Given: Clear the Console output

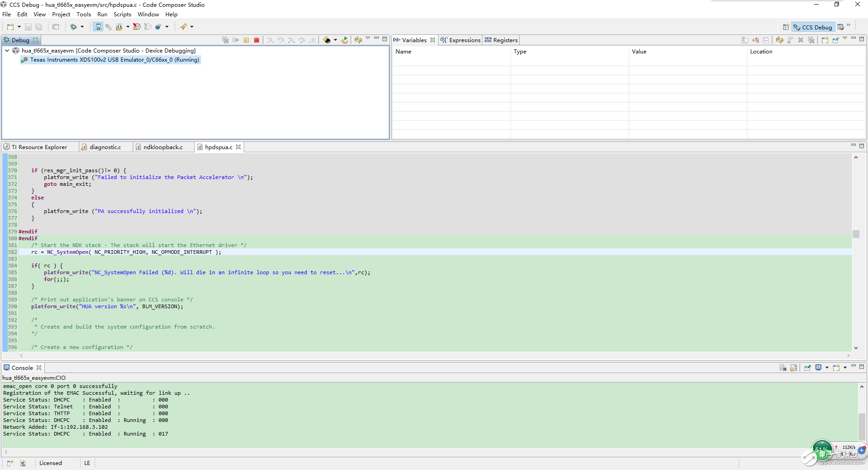Looking at the screenshot, I should (782, 368).
